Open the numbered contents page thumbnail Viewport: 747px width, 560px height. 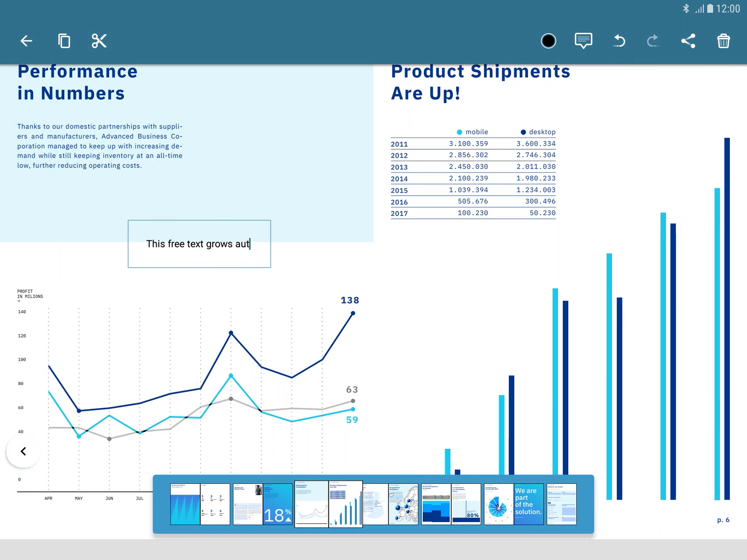215,504
